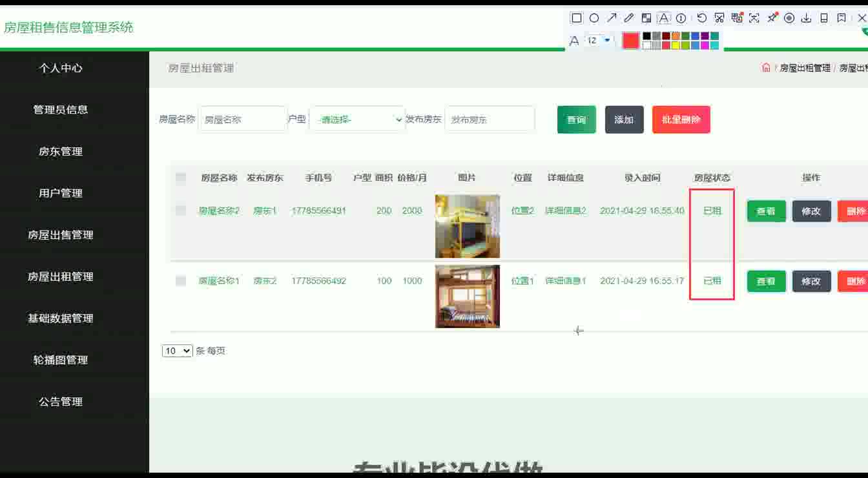Click the 房屋名称2 cell text
This screenshot has height=478, width=868.
click(219, 211)
